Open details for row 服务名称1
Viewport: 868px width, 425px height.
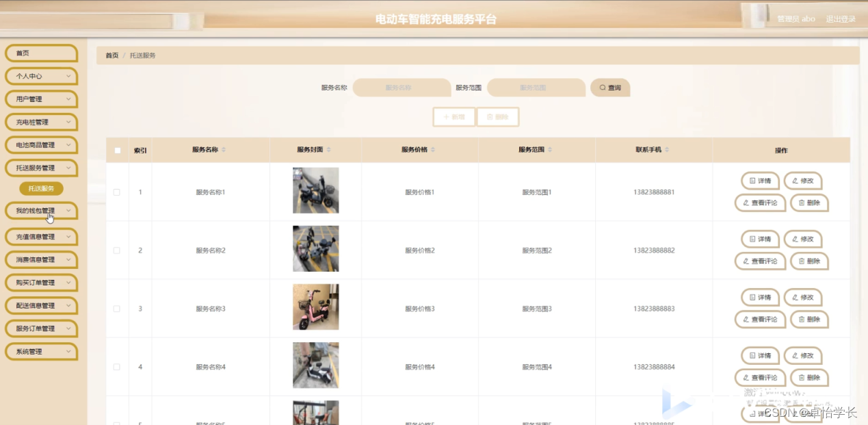pyautogui.click(x=760, y=181)
